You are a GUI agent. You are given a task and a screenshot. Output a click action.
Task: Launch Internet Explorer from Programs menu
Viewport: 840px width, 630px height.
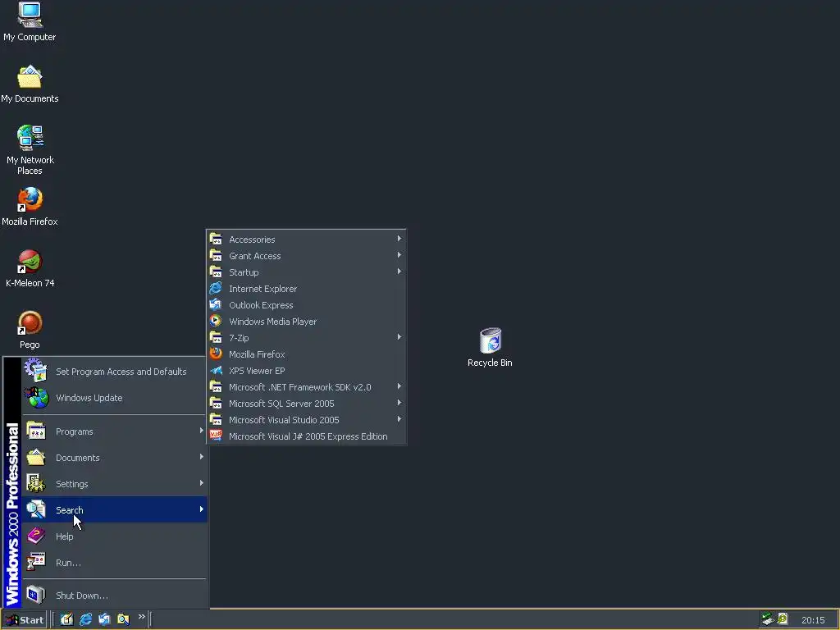point(306,289)
